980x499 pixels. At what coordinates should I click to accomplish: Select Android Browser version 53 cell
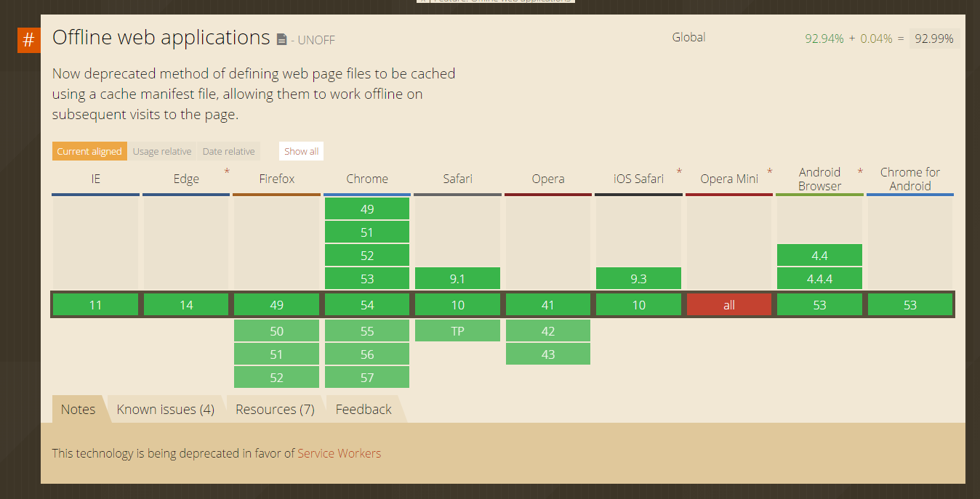coord(820,305)
